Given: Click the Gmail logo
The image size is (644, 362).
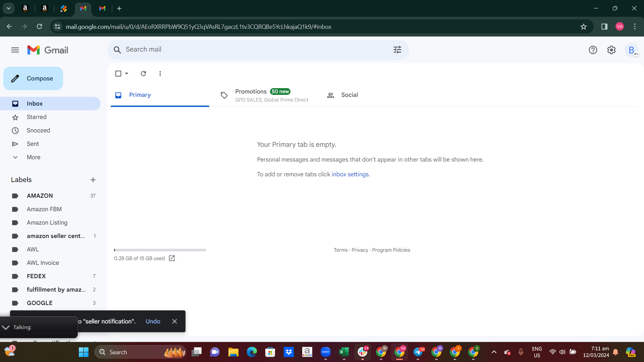Looking at the screenshot, I should (48, 50).
